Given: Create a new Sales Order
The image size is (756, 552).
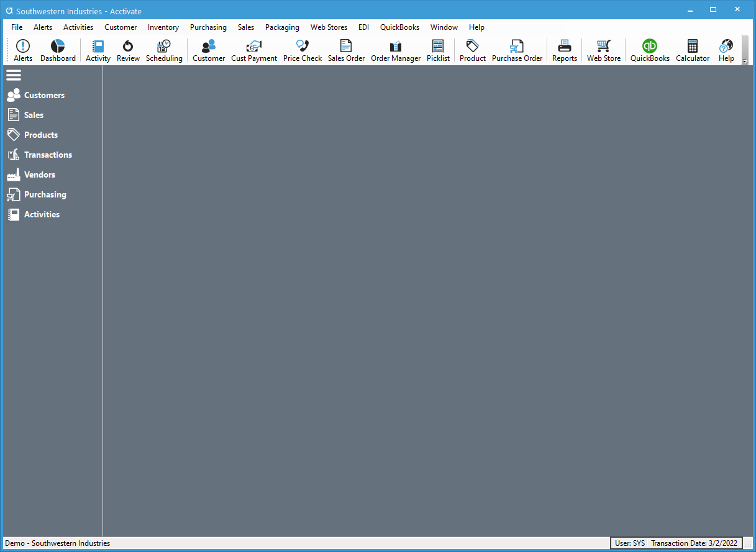Looking at the screenshot, I should [x=346, y=50].
